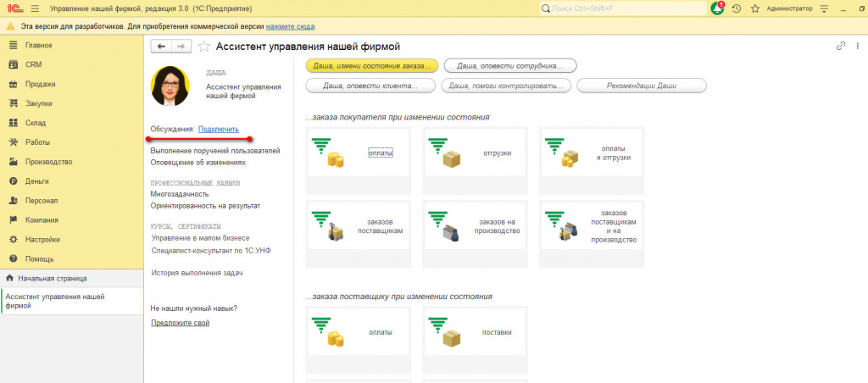
Task: Click the Подключить discussions link
Action: tap(219, 129)
